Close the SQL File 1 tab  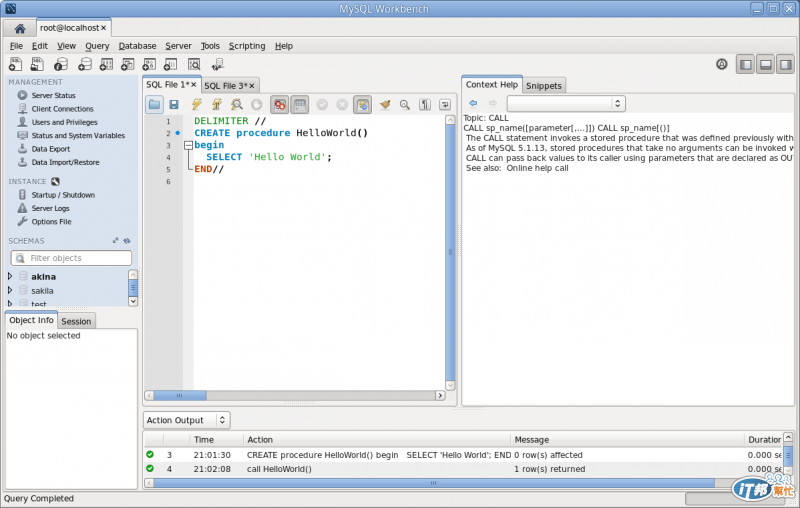[194, 85]
